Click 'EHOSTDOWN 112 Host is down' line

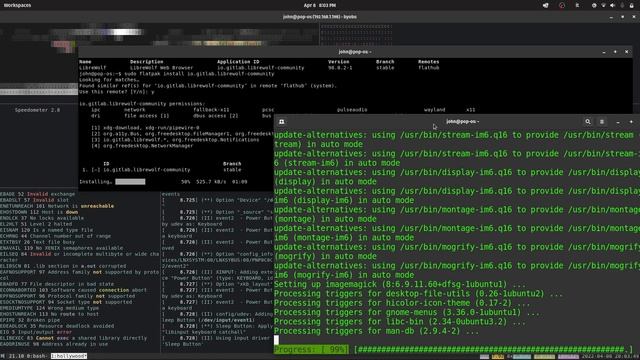click(39, 212)
